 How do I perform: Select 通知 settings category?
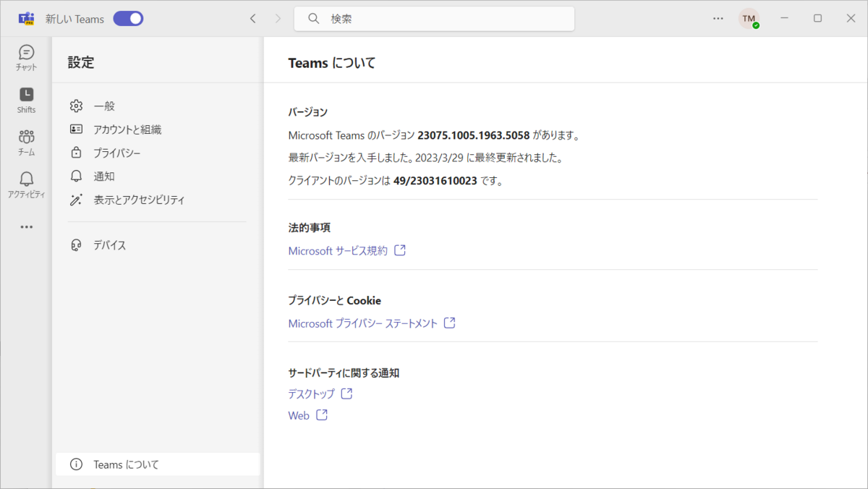tap(157, 176)
